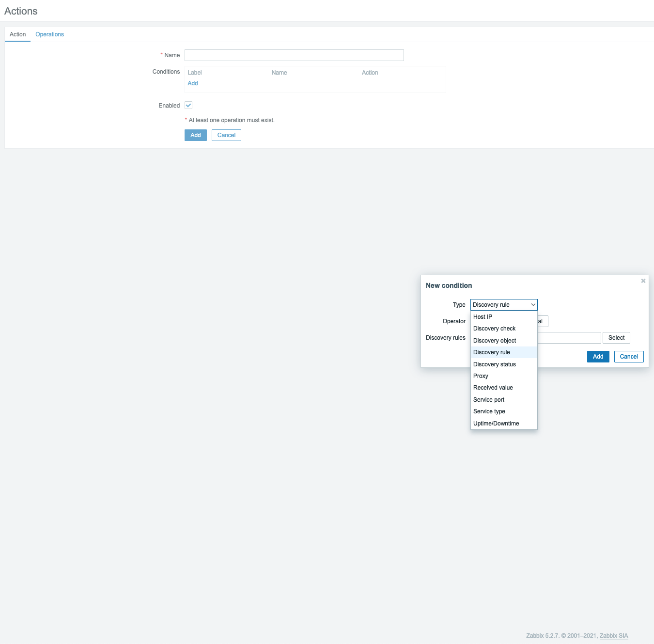The image size is (654, 644).
Task: Close the New condition dialog
Action: tap(643, 281)
